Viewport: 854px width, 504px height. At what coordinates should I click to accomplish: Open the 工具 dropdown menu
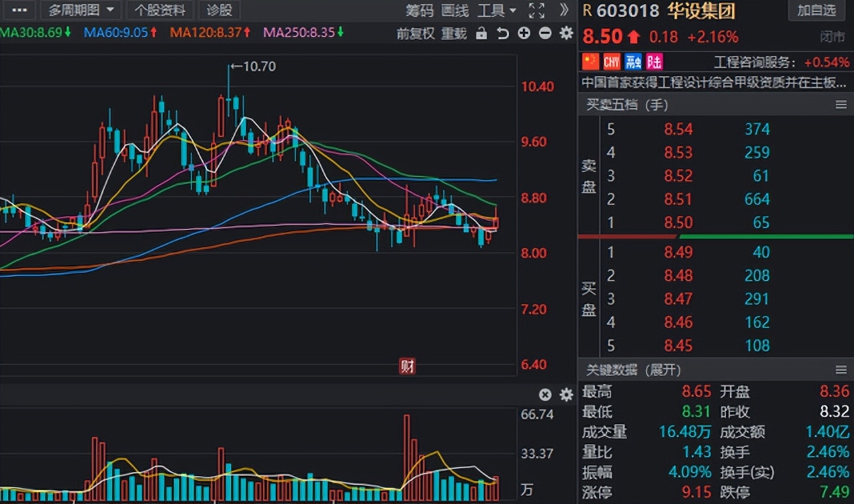[x=497, y=10]
